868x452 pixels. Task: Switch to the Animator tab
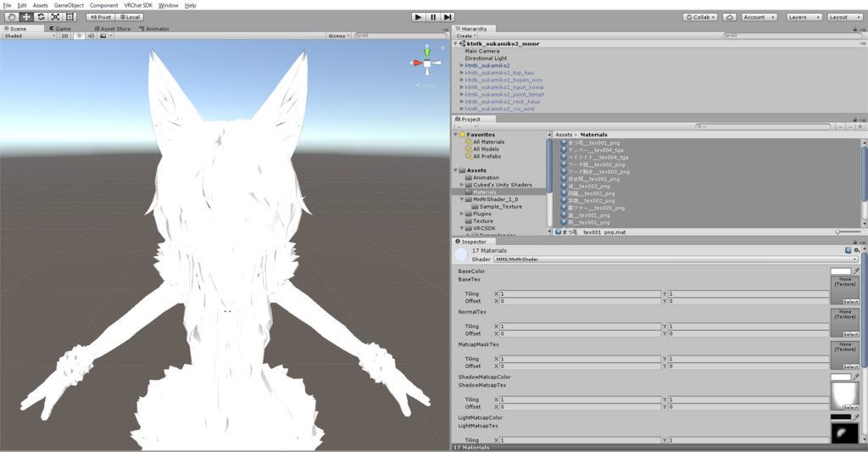point(154,28)
